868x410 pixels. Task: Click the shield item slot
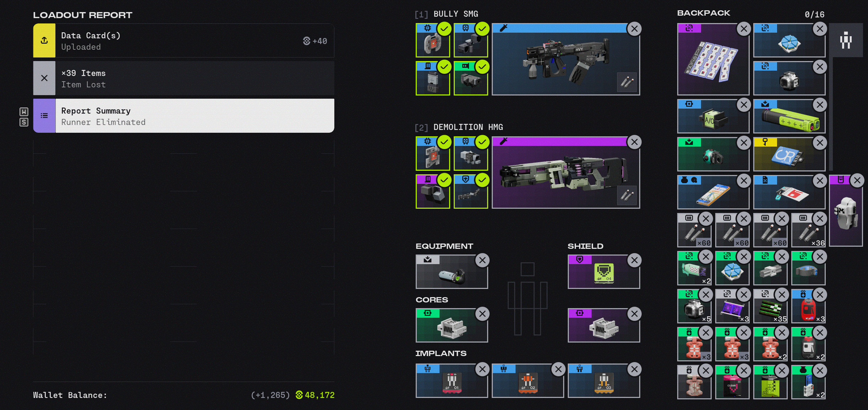coord(604,272)
